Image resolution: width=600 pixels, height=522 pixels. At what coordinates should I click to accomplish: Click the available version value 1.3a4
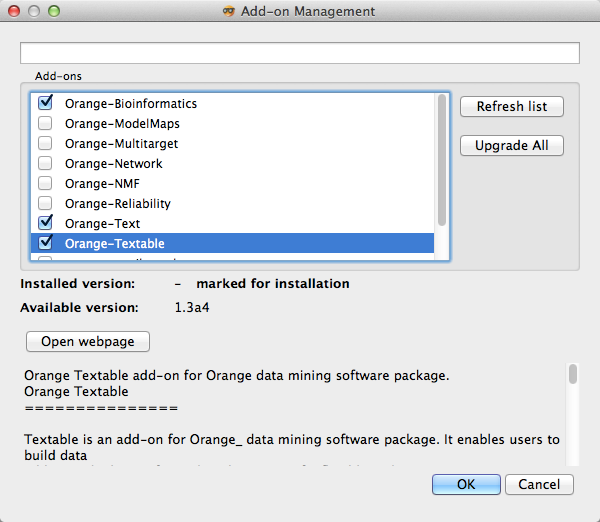(192, 307)
